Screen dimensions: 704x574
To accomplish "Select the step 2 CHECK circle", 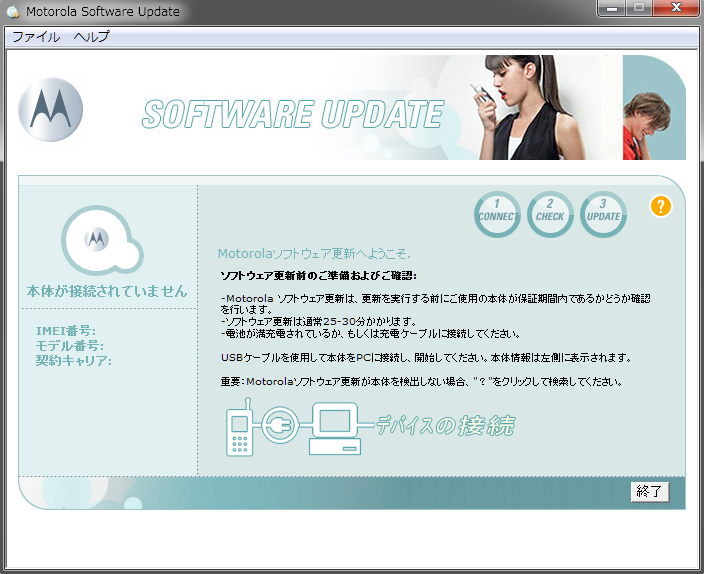I will tap(550, 214).
